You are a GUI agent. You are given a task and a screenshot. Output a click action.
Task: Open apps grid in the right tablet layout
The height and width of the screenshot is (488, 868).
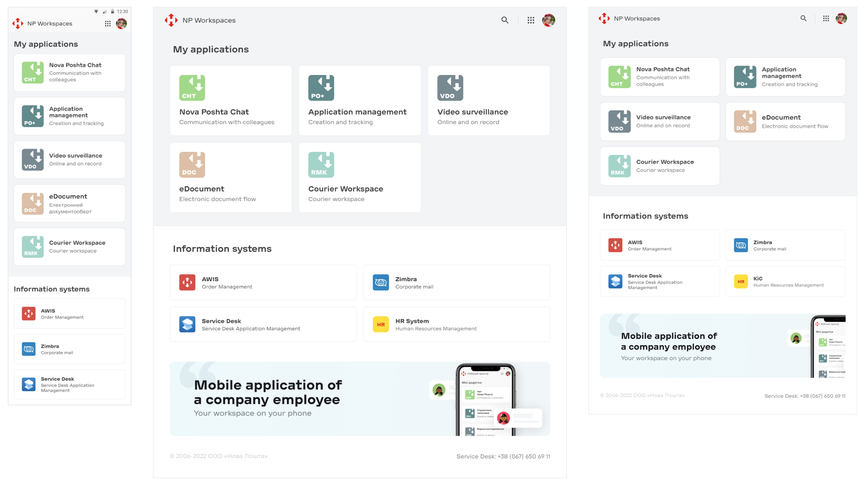pyautogui.click(x=826, y=19)
